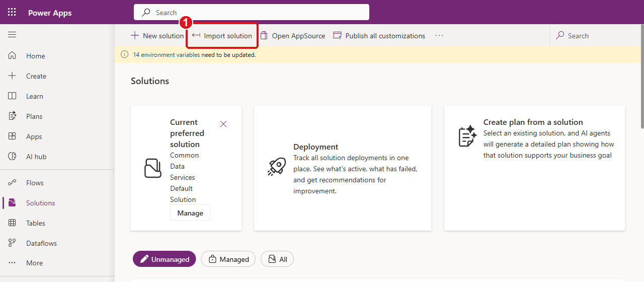Click the AI hub icon
Screen dimensions: 644x282
13,157
